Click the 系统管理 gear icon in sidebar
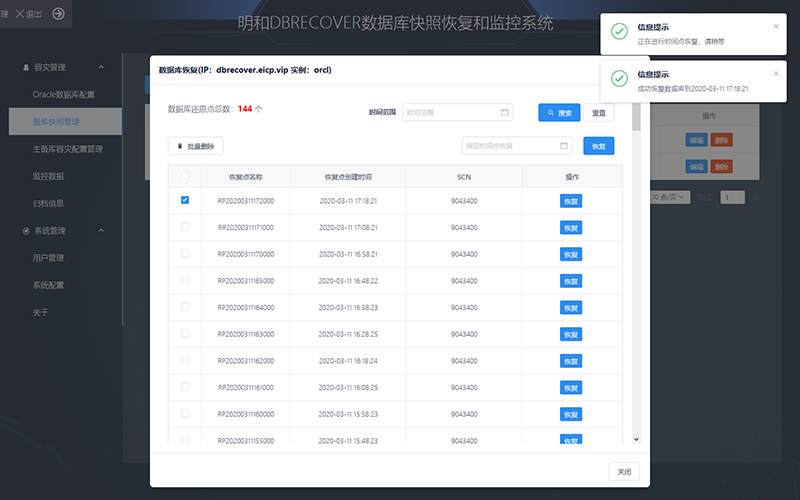The height and width of the screenshot is (500, 800). pos(26,231)
